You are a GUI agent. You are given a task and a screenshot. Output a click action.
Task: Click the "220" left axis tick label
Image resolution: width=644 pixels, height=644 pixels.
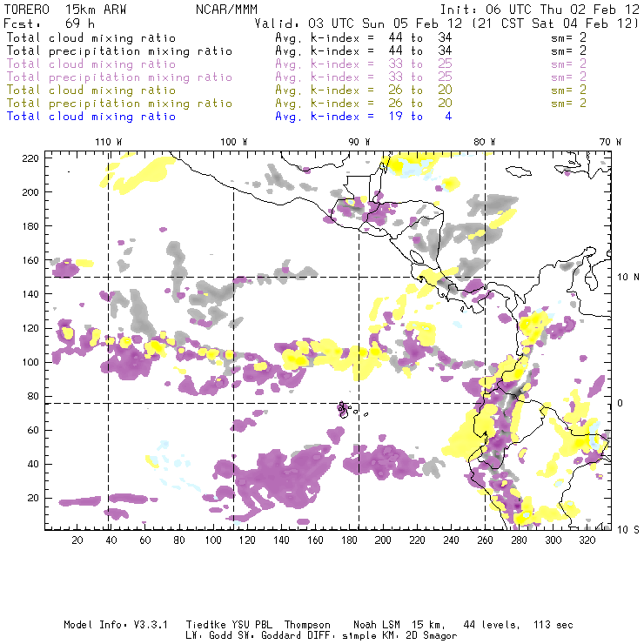coord(30,158)
